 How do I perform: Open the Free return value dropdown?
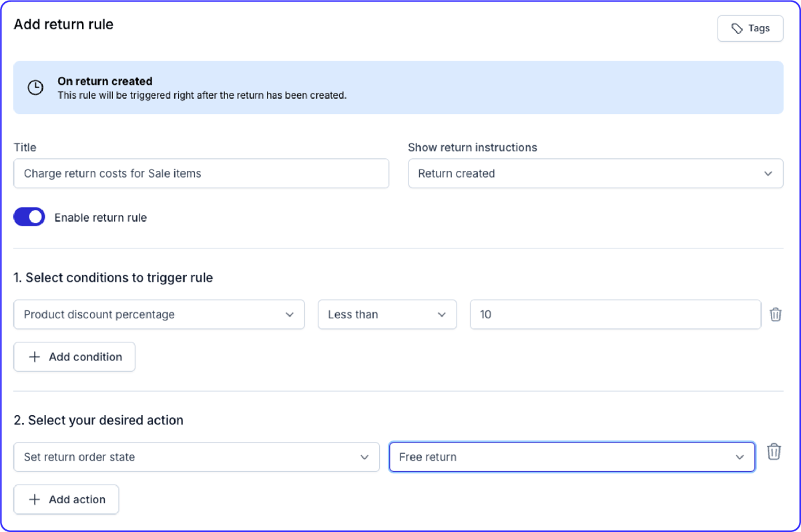571,457
